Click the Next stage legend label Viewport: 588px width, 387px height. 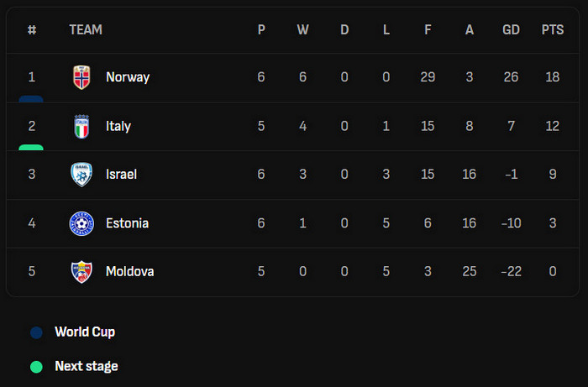pyautogui.click(x=87, y=367)
